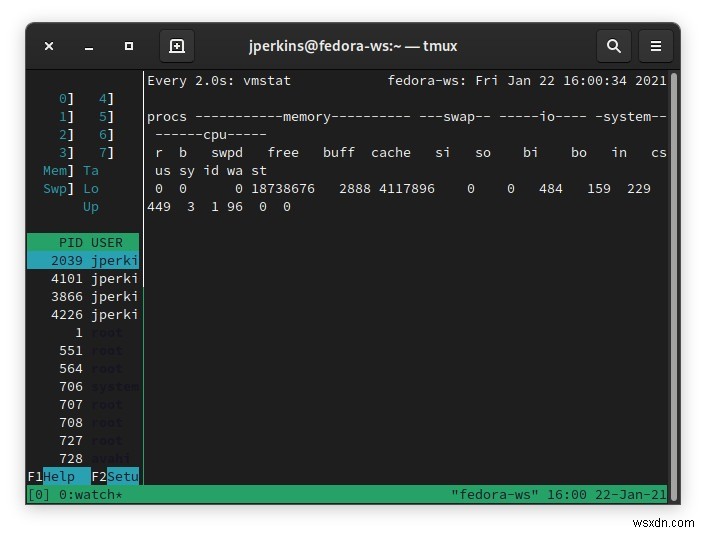This screenshot has width=706, height=533.
Task: Click the bo value 159
Action: (x=599, y=189)
